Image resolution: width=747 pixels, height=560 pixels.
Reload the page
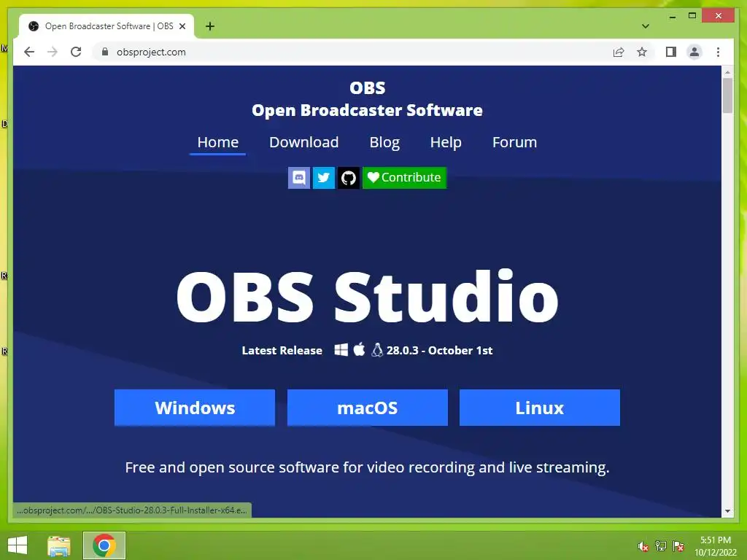(x=76, y=52)
